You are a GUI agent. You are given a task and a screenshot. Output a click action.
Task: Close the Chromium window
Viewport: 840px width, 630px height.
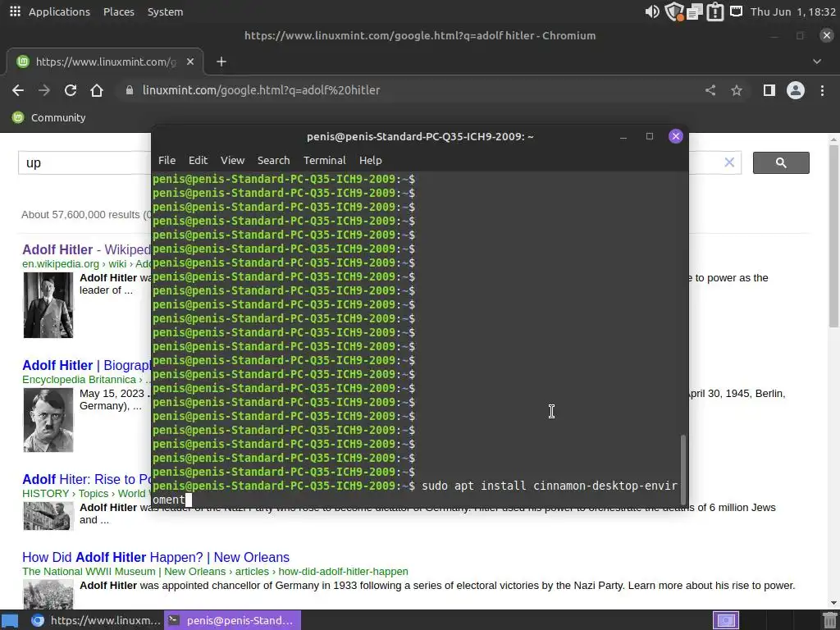point(827,35)
